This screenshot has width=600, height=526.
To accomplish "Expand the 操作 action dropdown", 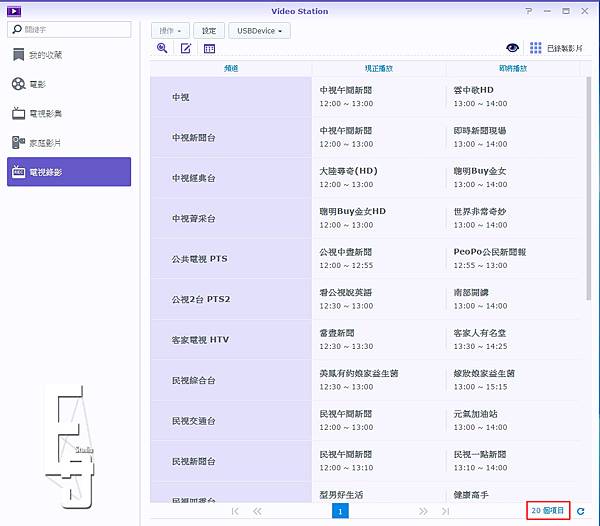I will point(170,31).
